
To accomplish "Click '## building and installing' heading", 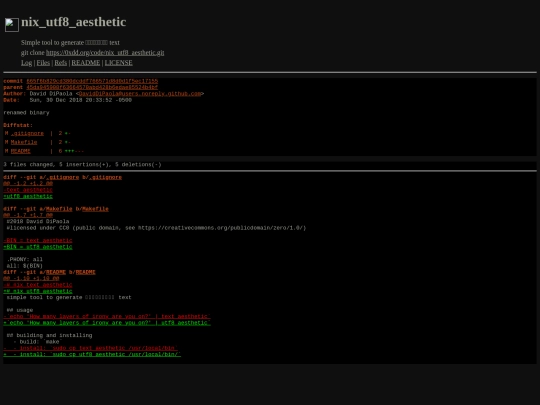I will click(x=49, y=335).
